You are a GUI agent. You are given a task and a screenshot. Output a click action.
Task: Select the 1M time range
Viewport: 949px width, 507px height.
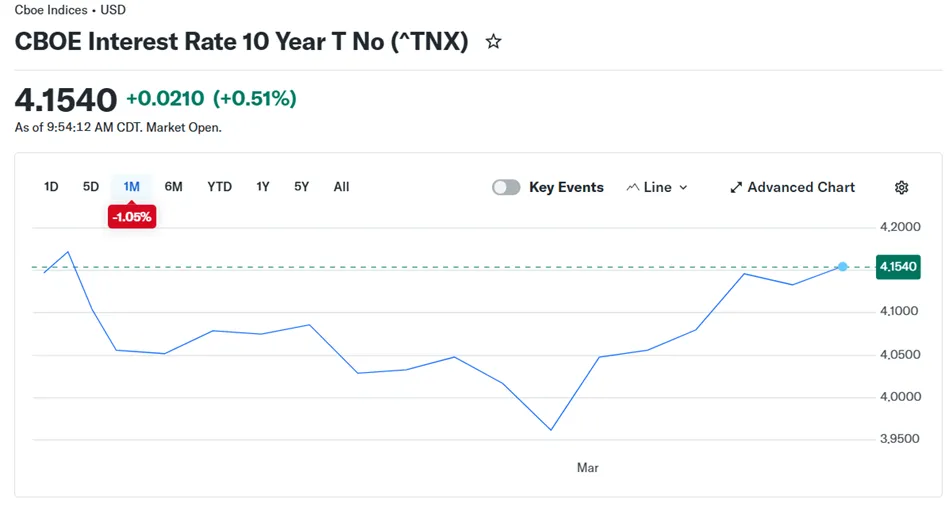(131, 187)
